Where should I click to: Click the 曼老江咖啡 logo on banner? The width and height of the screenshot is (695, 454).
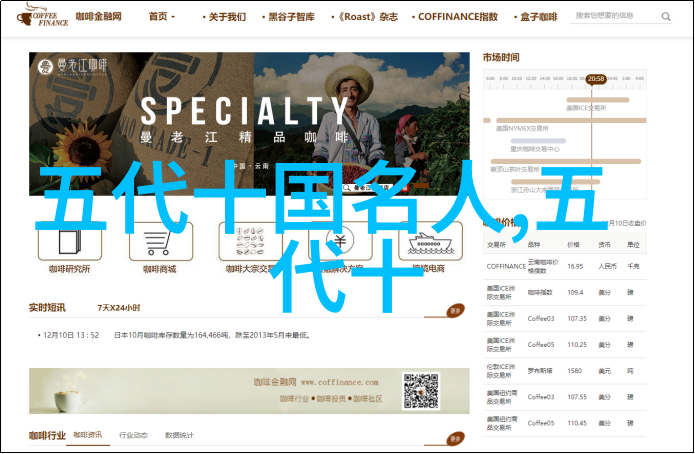coord(72,67)
